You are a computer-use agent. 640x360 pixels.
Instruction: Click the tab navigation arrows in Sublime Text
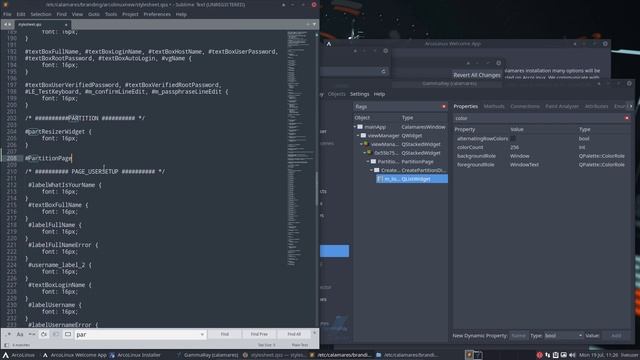tap(7, 24)
